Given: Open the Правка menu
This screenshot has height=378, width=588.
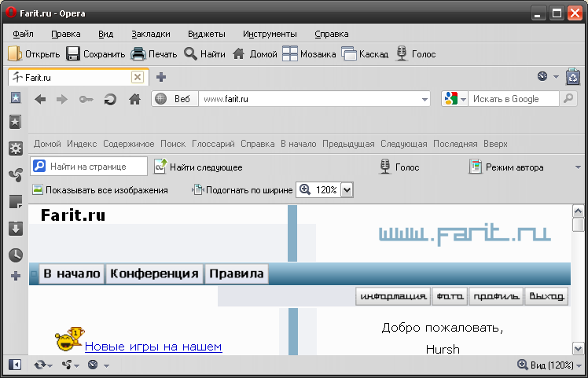Looking at the screenshot, I should click(x=65, y=34).
